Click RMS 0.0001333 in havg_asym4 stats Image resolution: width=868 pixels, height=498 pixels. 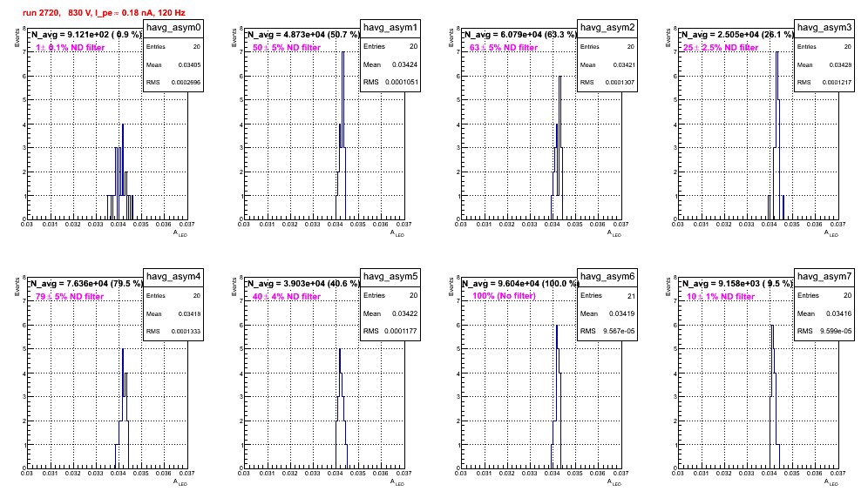[x=173, y=331]
